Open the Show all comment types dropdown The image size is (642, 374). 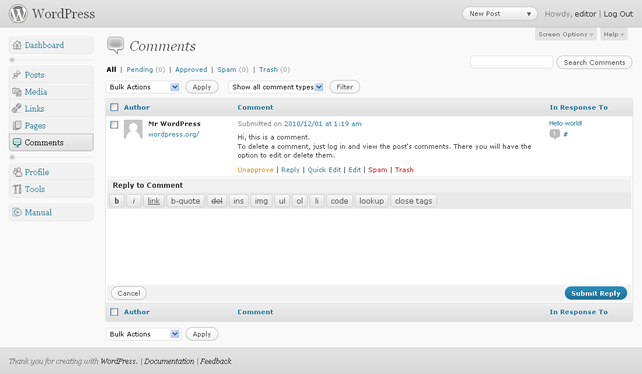(x=277, y=87)
